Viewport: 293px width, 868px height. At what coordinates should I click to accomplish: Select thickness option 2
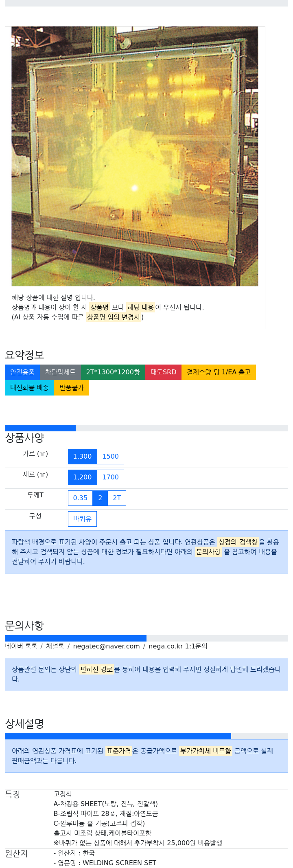[100, 498]
